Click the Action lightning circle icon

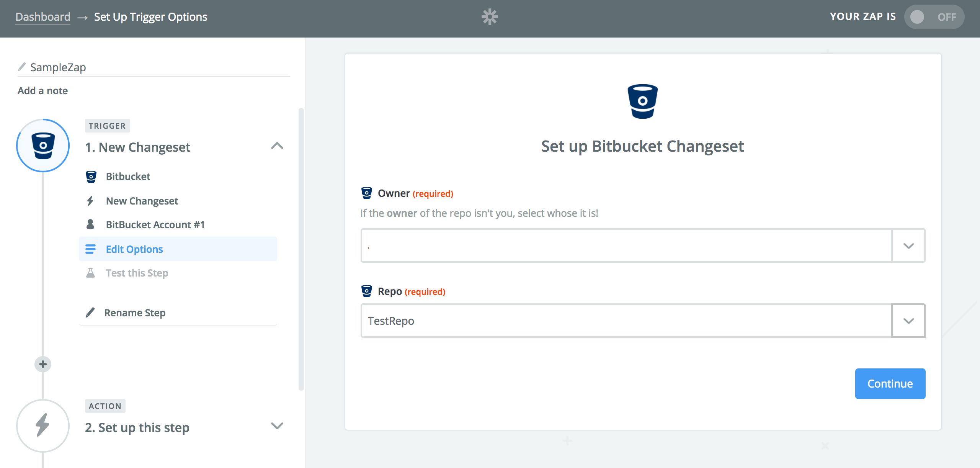42,426
